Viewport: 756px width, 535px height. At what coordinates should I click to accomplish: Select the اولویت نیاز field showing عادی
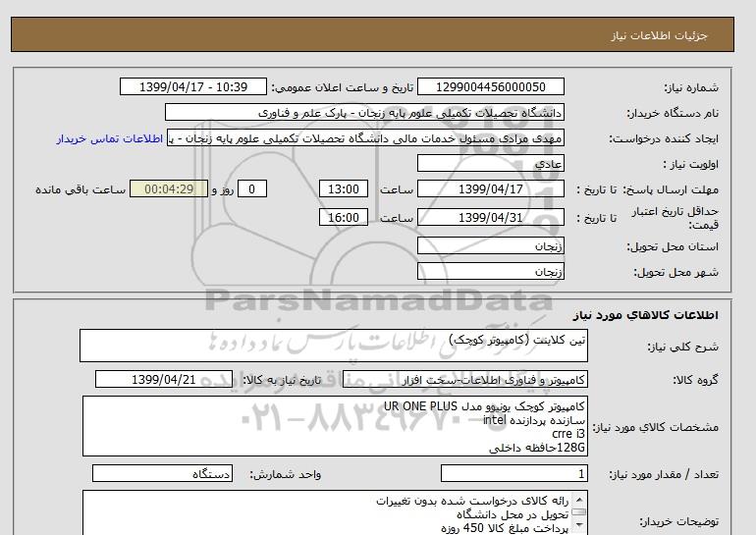tap(490, 164)
